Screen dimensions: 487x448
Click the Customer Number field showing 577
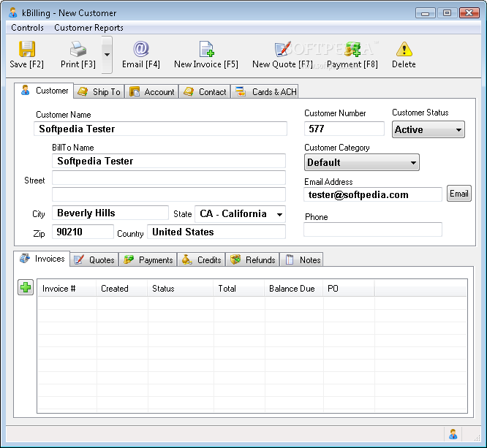point(344,129)
